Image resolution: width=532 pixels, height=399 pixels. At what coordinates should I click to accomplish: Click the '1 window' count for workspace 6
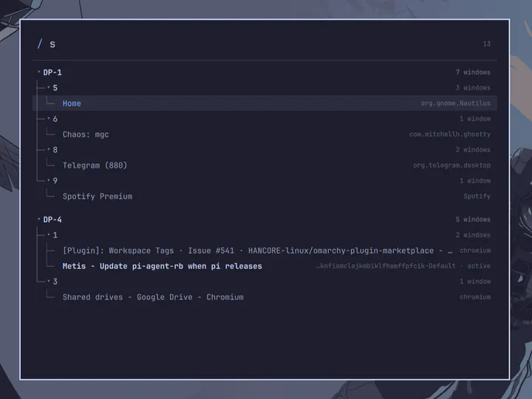475,119
